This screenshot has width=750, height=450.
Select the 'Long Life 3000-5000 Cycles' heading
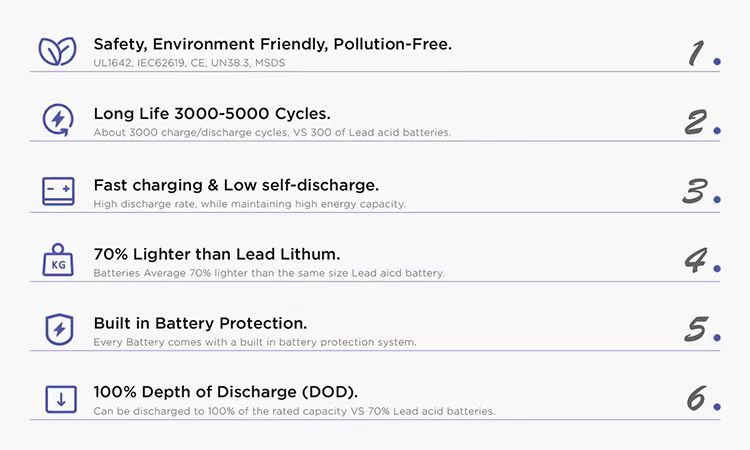coord(212,114)
